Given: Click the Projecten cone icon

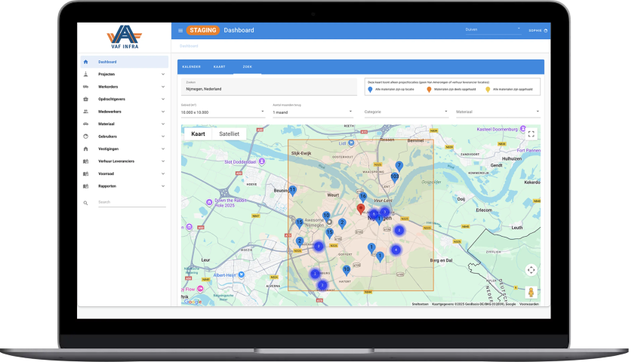Looking at the screenshot, I should (86, 75).
